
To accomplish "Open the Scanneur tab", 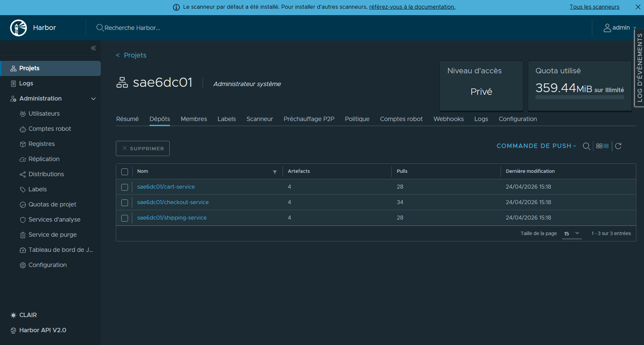I will 260,119.
